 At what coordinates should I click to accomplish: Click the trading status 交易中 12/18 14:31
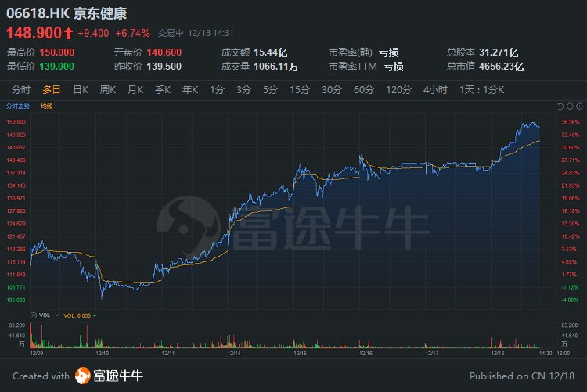coord(196,34)
